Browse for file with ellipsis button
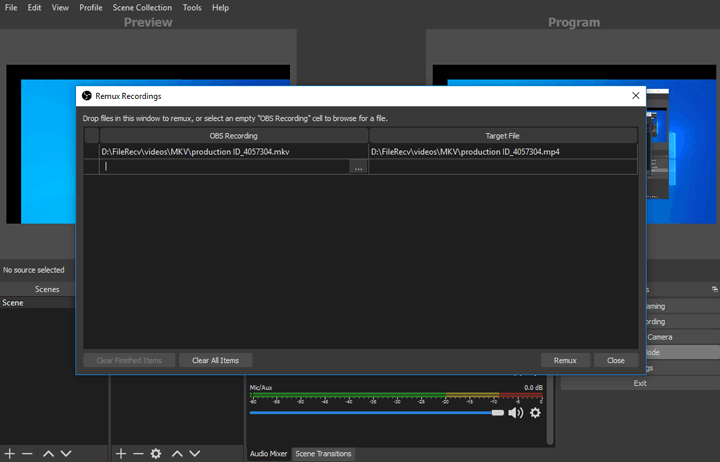The height and width of the screenshot is (462, 720). [358, 167]
